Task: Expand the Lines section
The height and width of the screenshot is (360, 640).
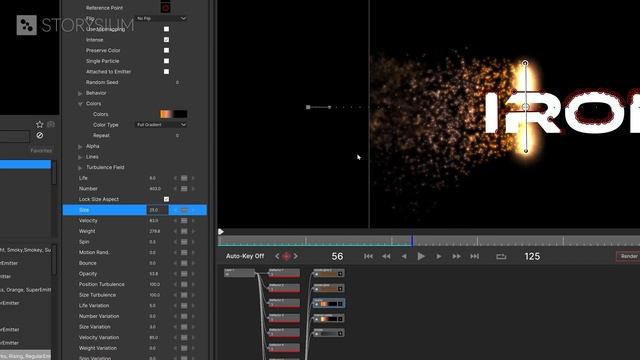Action: point(80,157)
